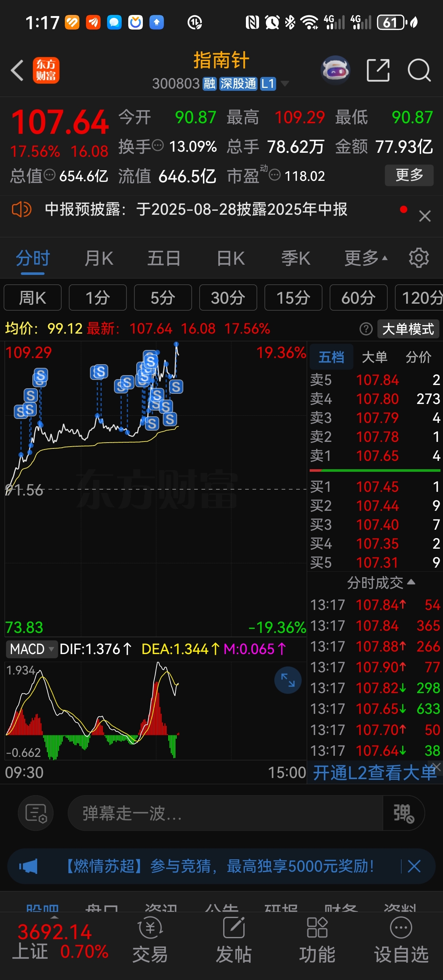Switch to 五日 tab
Image resolution: width=443 pixels, height=980 pixels.
click(x=164, y=258)
